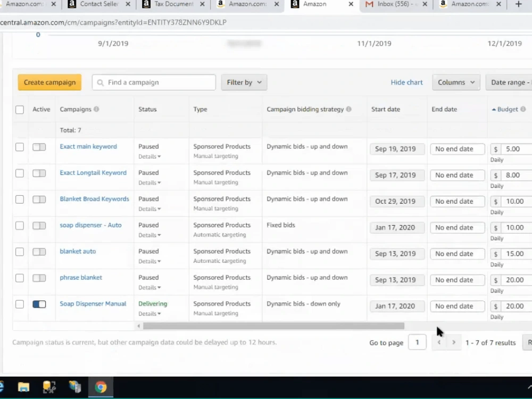532x399 pixels.
Task: Click the browser address bar URL
Action: [x=113, y=23]
